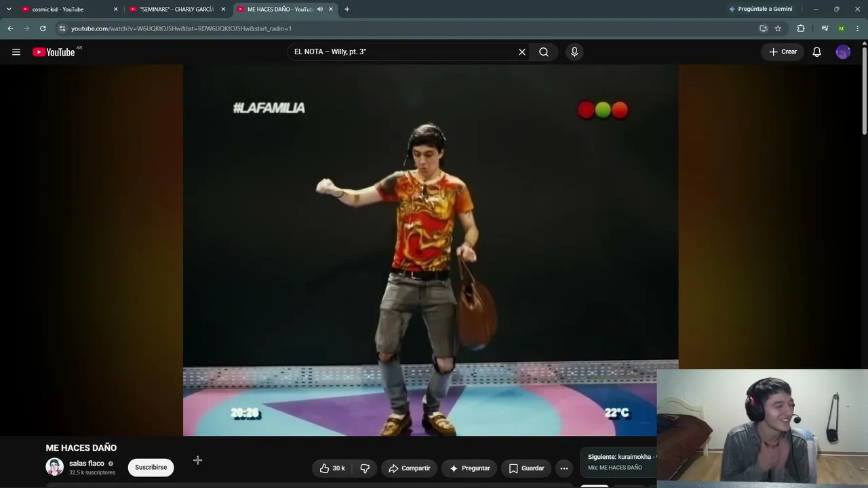868x488 pixels.
Task: Open the salas flaco channel name link
Action: 87,464
